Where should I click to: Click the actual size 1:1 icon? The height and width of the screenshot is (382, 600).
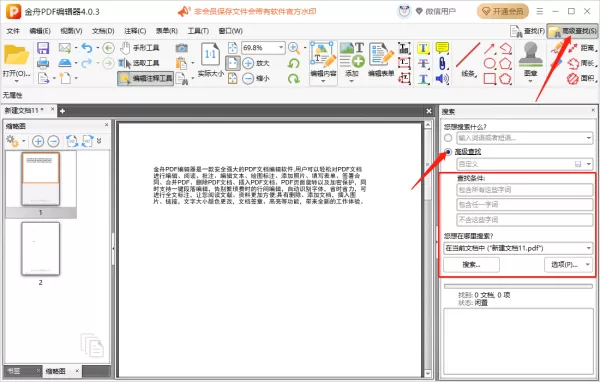click(210, 54)
